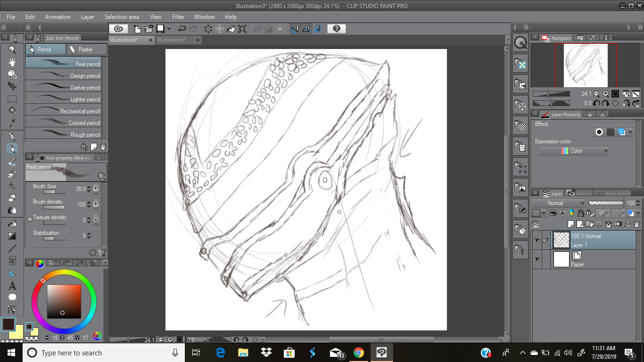Switch to the Illustration2 document tab
Image resolution: width=644 pixels, height=362 pixels.
tap(172, 40)
